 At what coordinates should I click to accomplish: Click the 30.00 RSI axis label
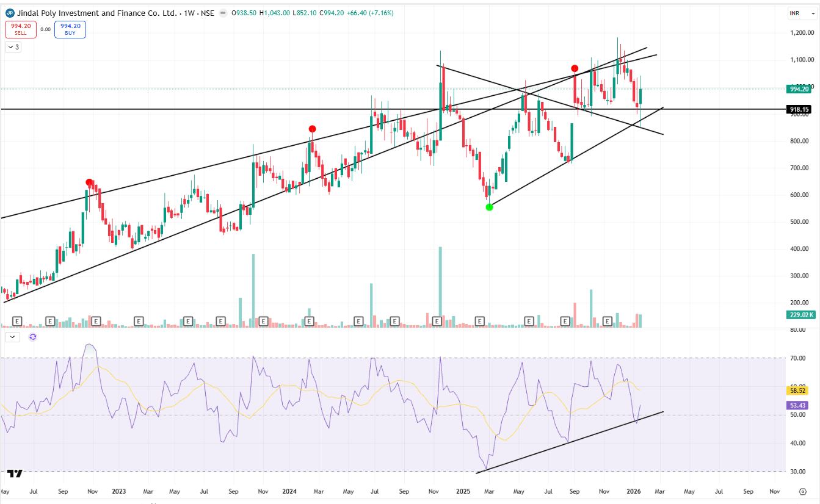798,472
